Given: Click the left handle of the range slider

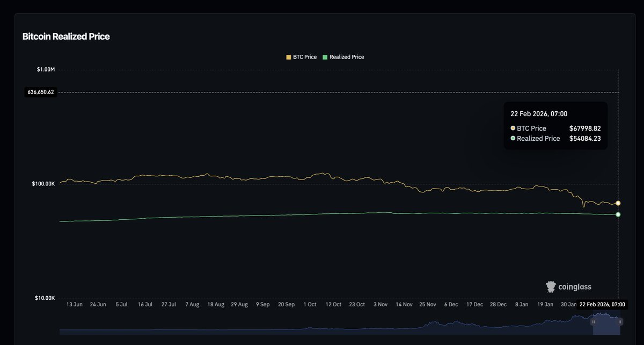Looking at the screenshot, I should tap(593, 322).
